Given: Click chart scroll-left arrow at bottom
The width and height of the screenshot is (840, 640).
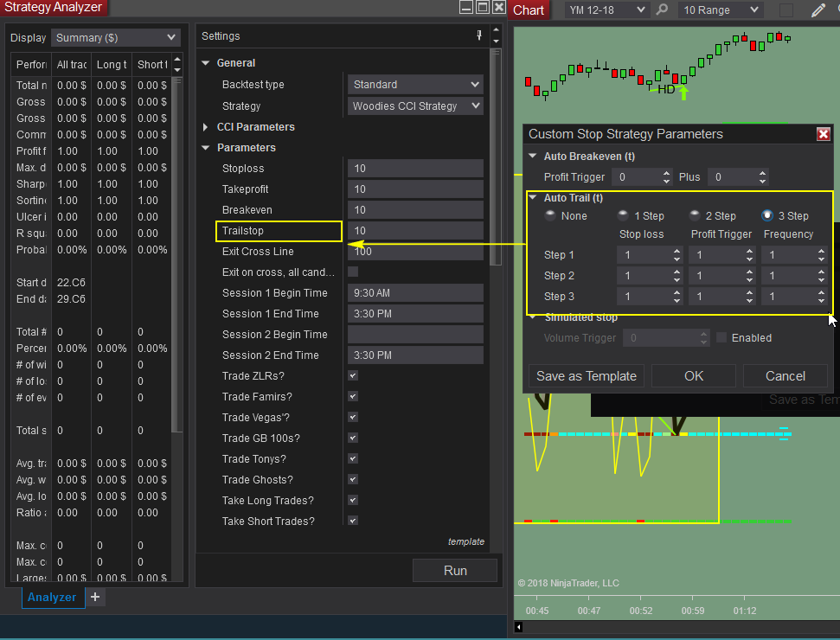Looking at the screenshot, I should coord(518,627).
